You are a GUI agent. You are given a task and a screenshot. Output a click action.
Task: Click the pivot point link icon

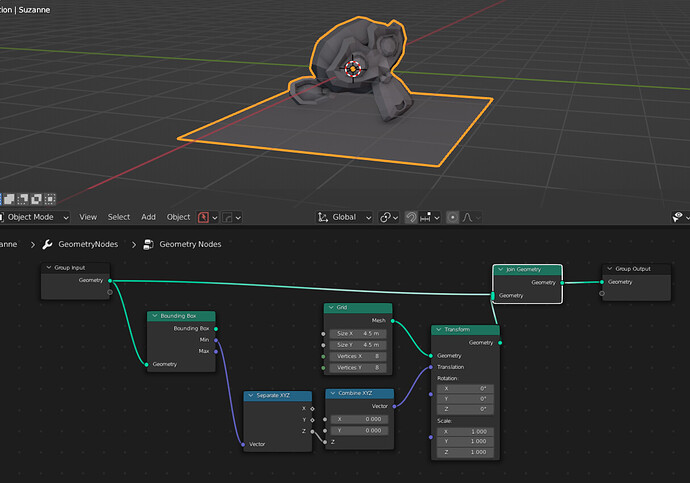pos(385,217)
